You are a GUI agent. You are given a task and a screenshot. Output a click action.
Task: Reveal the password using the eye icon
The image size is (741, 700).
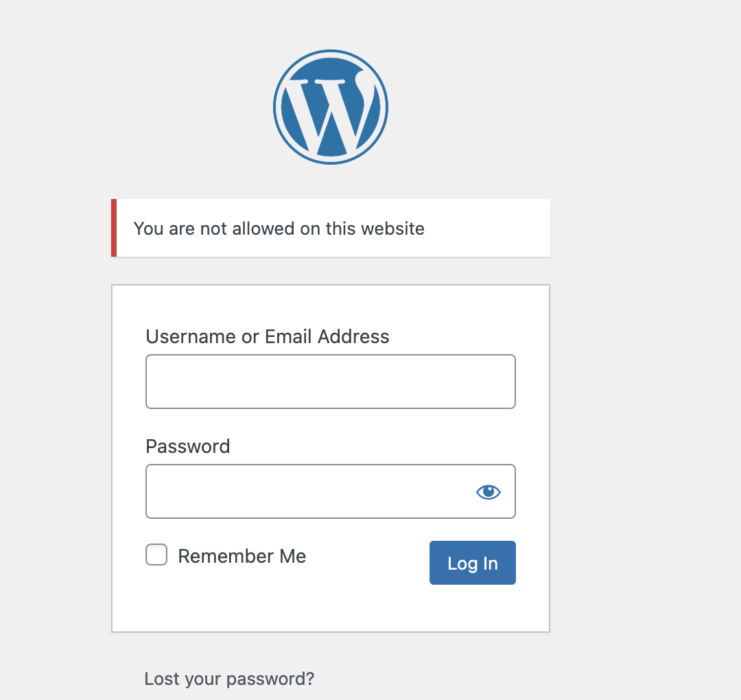click(x=488, y=491)
